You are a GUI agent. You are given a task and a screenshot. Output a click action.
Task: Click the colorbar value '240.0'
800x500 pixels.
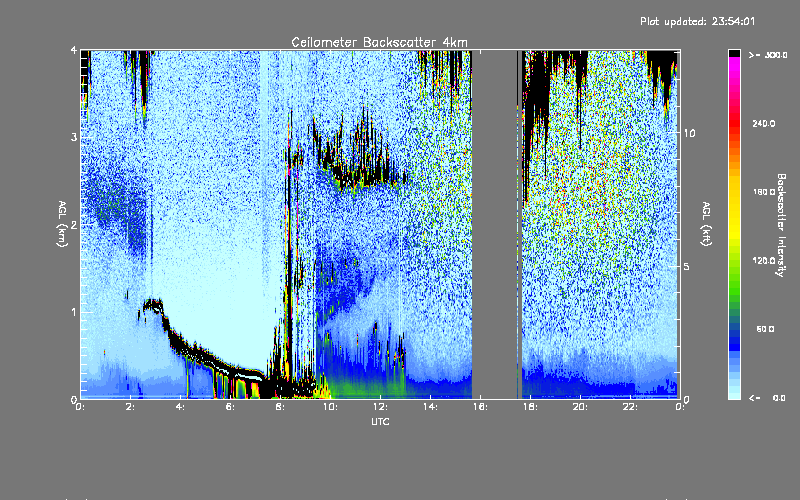[x=764, y=123]
